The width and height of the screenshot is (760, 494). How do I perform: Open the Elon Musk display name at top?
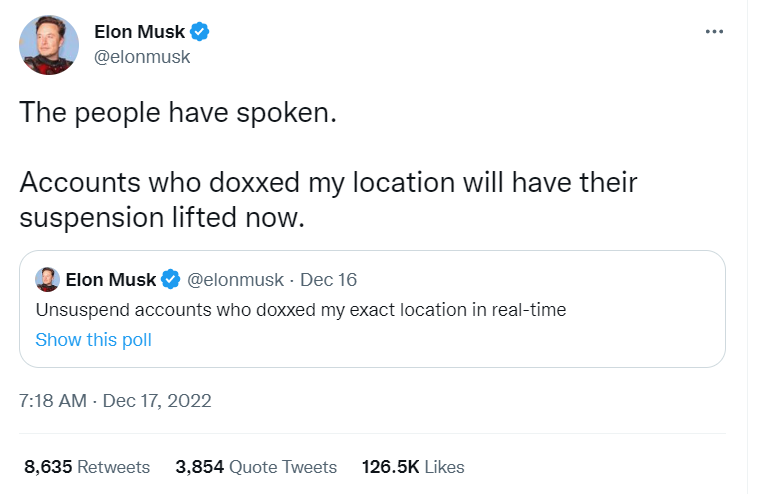[139, 33]
